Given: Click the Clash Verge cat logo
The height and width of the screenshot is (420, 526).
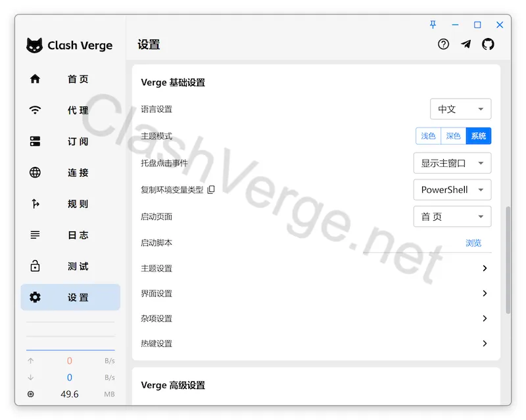Looking at the screenshot, I should [x=35, y=45].
